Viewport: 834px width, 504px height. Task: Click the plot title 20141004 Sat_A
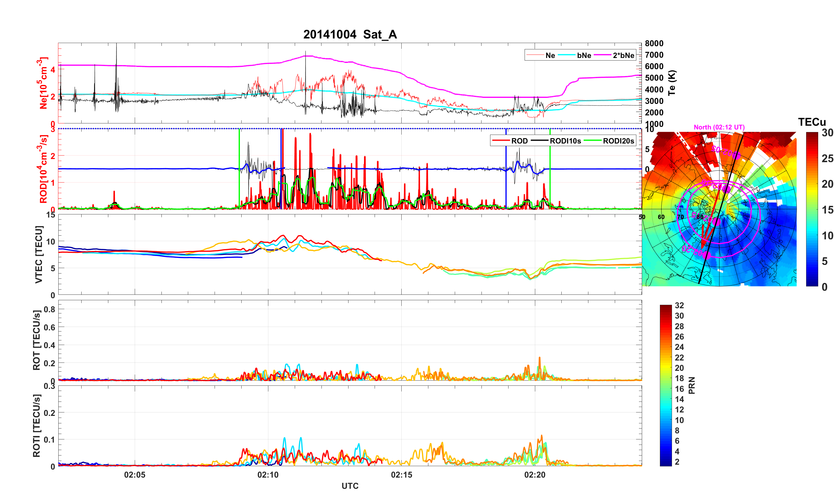tap(350, 34)
